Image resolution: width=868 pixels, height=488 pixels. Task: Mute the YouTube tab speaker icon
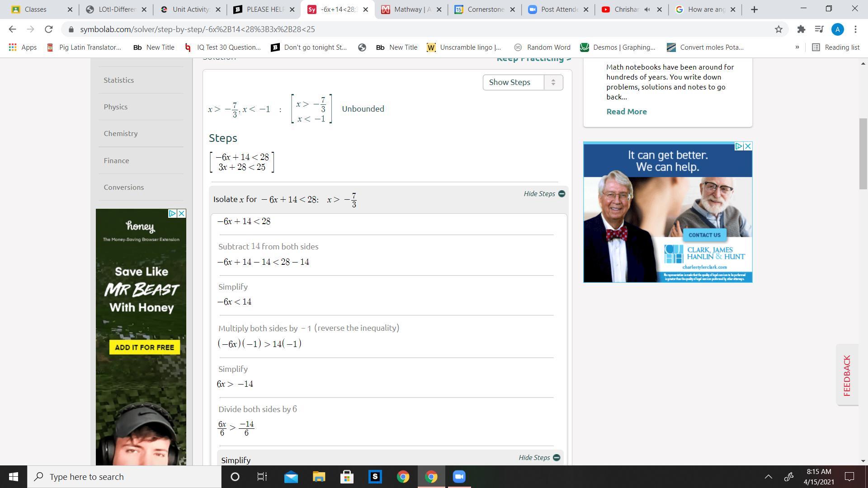point(647,9)
